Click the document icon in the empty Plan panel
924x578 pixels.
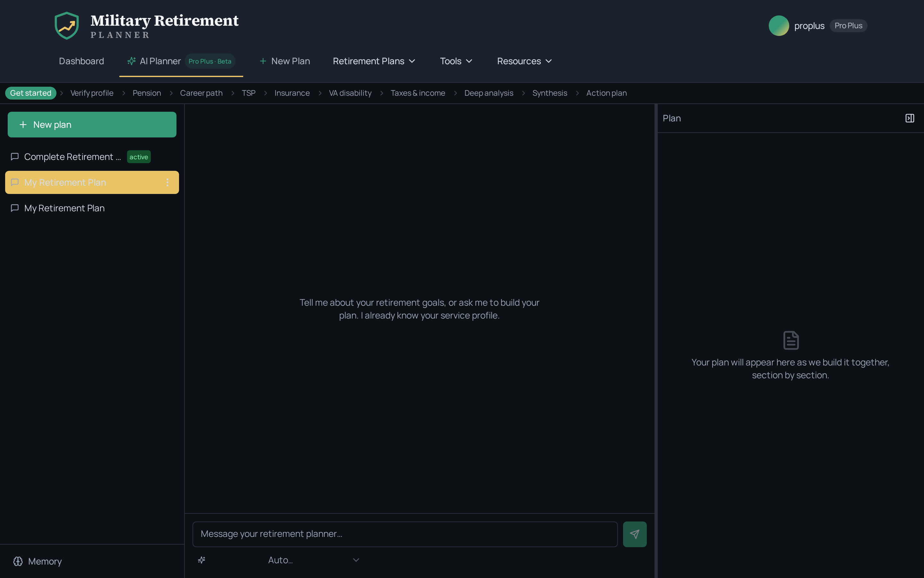pos(791,340)
